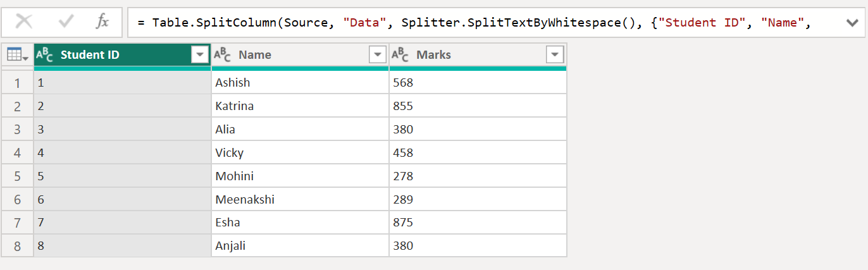Image resolution: width=868 pixels, height=270 pixels.
Task: Click the Name column data type icon
Action: pos(223,55)
